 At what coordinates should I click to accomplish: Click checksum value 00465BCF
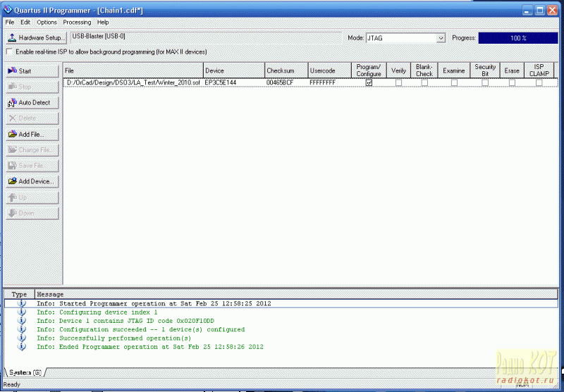tap(280, 82)
